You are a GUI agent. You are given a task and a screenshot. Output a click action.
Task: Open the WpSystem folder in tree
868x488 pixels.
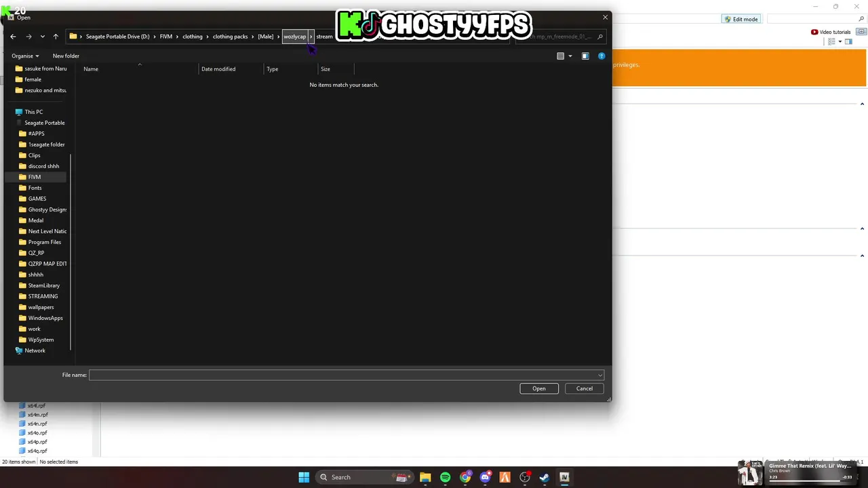pos(37,340)
